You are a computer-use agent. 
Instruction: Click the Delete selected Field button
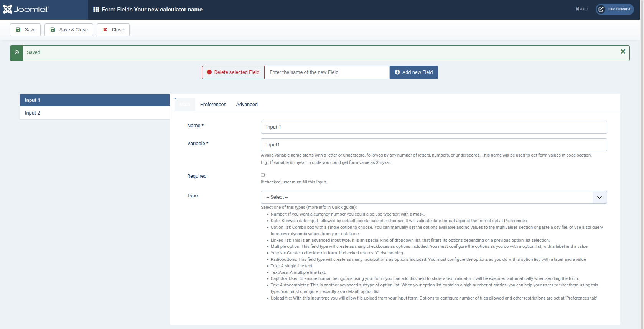233,72
